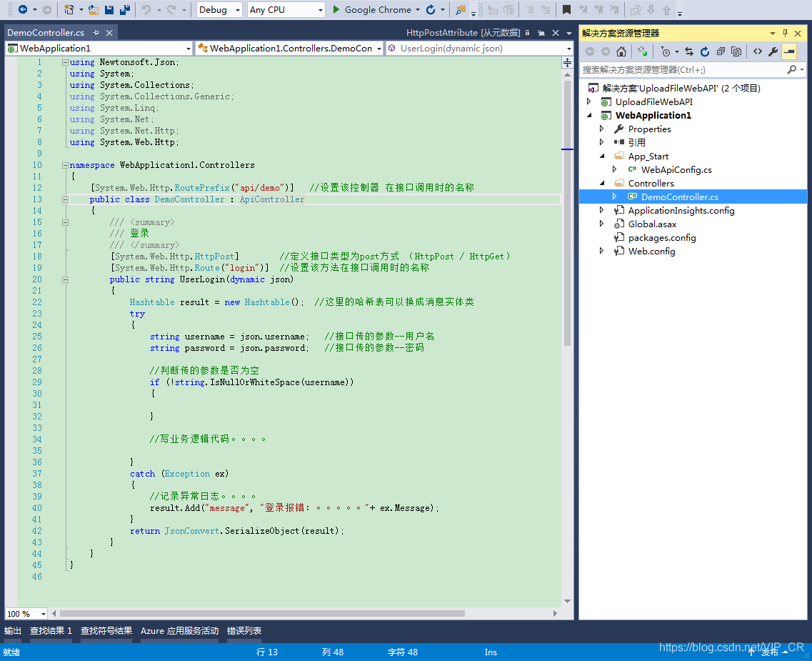
Task: Click the Pending Changes Filter clock icon
Action: (x=666, y=51)
